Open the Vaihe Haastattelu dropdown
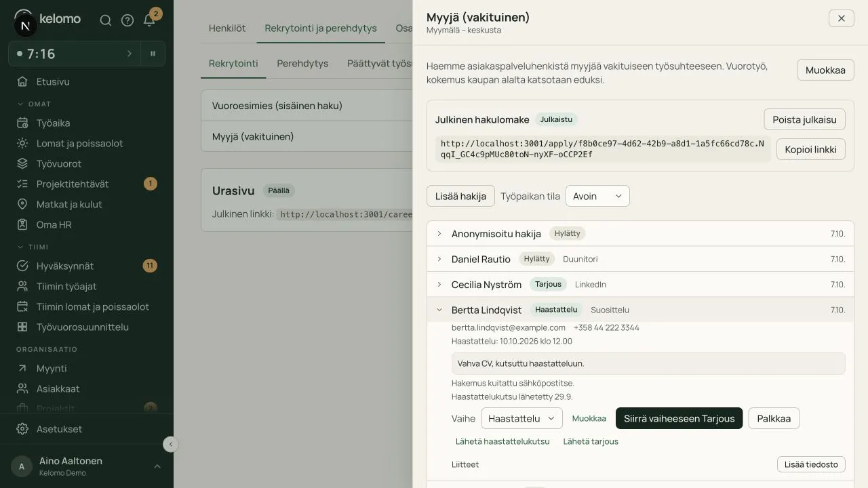The image size is (868, 488). point(521,418)
